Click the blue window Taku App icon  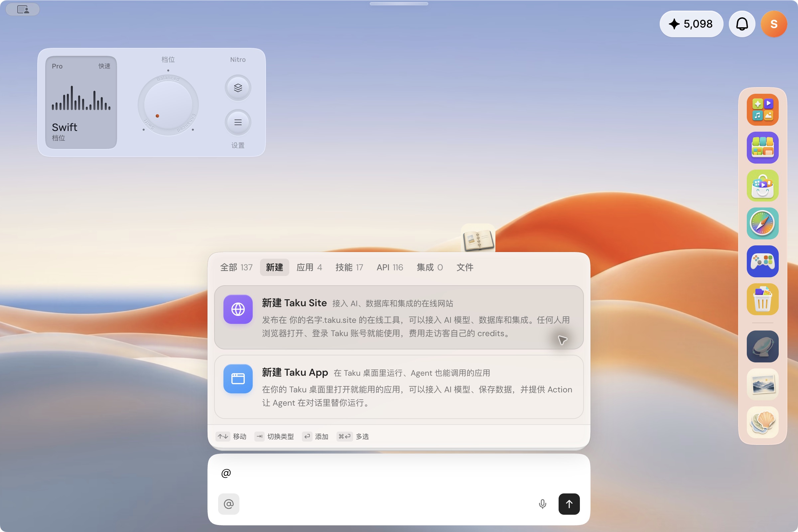click(x=238, y=379)
